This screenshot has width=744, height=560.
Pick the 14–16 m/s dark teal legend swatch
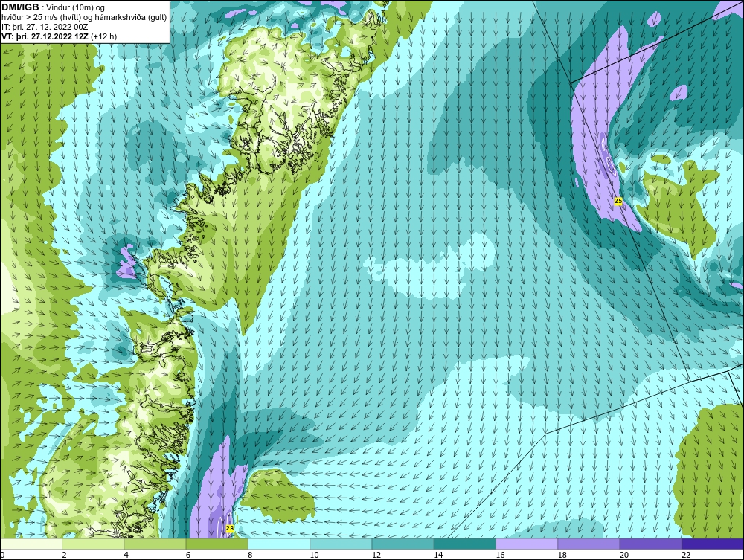pyautogui.click(x=465, y=544)
